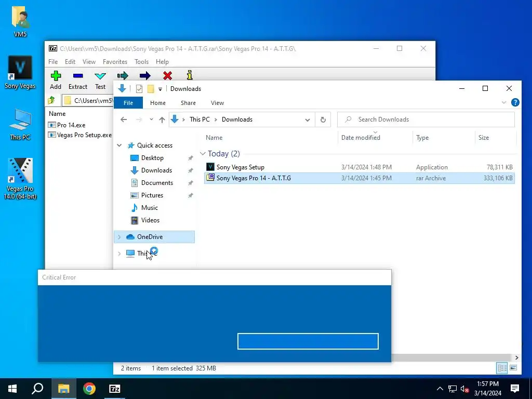Click This PC in the address breadcrumb
This screenshot has height=399, width=532.
[x=199, y=119]
